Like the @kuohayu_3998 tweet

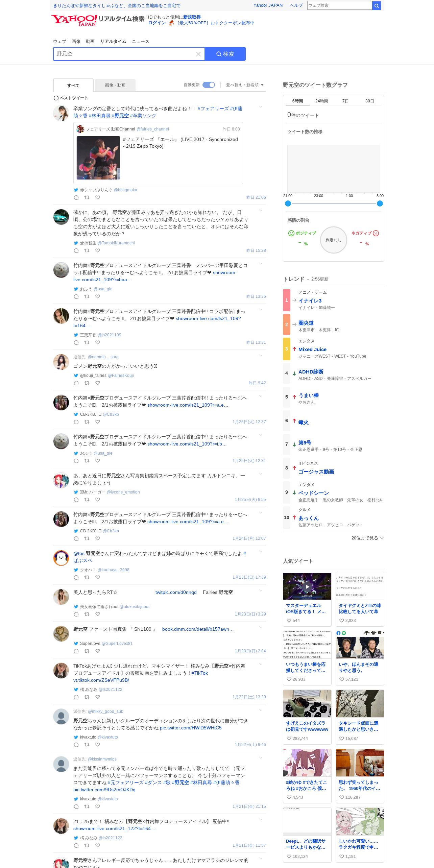tap(98, 577)
